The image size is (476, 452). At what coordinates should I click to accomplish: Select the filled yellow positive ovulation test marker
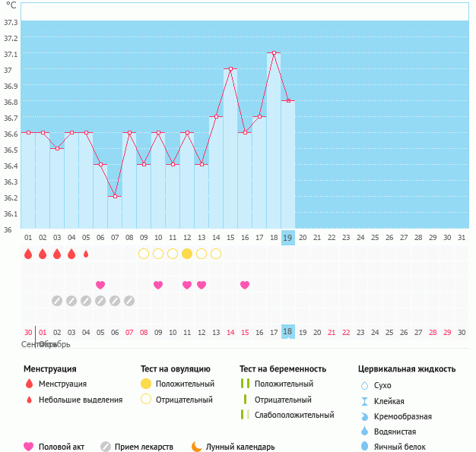click(x=187, y=254)
